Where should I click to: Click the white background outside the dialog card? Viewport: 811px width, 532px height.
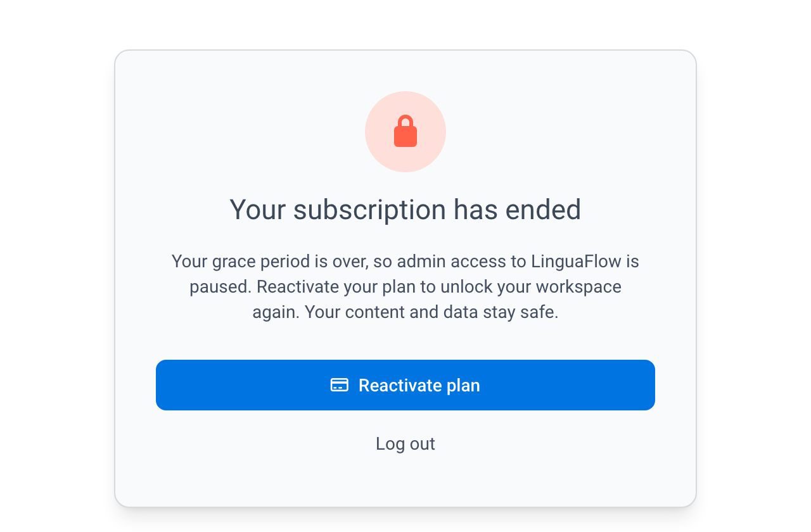(x=57, y=266)
